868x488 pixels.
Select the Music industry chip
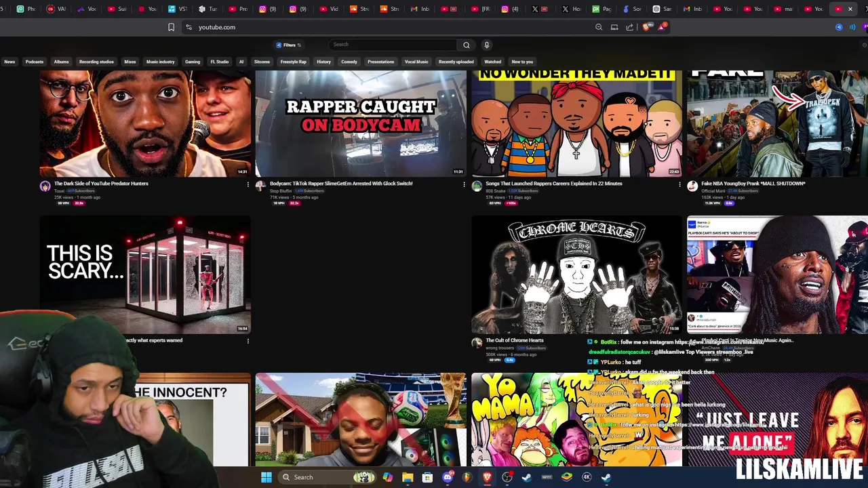[161, 62]
